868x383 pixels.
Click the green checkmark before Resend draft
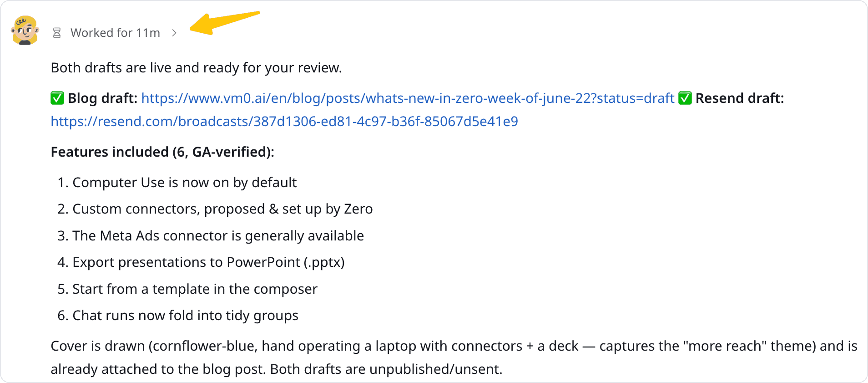pyautogui.click(x=685, y=98)
